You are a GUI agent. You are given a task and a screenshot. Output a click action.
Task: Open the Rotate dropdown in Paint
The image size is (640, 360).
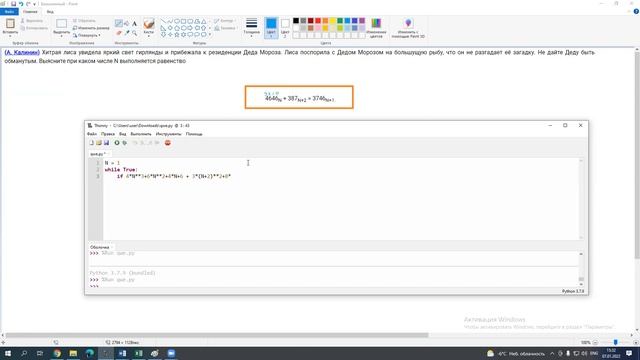click(x=87, y=36)
